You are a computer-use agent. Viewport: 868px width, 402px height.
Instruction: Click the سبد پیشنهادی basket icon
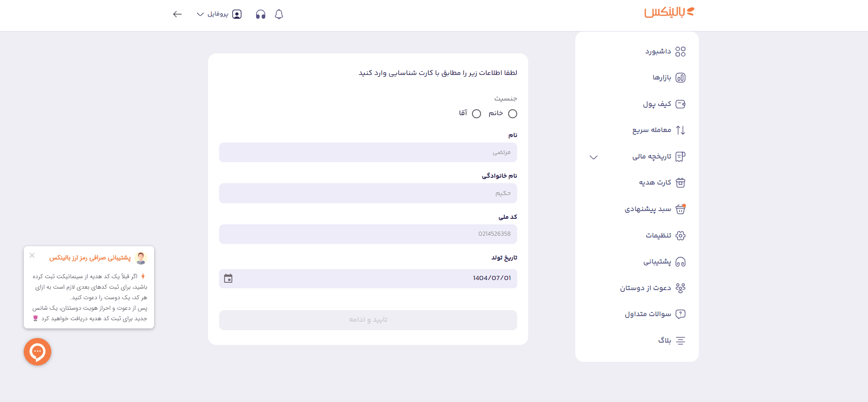coord(681,209)
